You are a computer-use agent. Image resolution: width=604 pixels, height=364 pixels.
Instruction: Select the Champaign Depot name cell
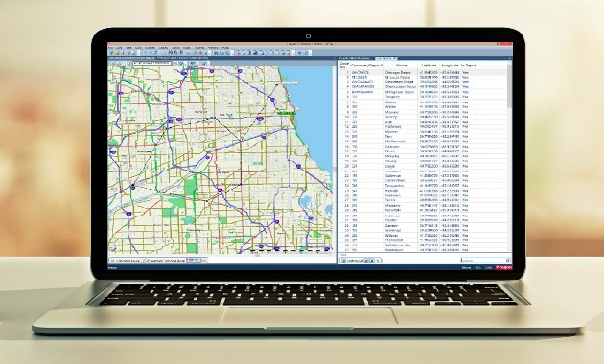tap(400, 87)
